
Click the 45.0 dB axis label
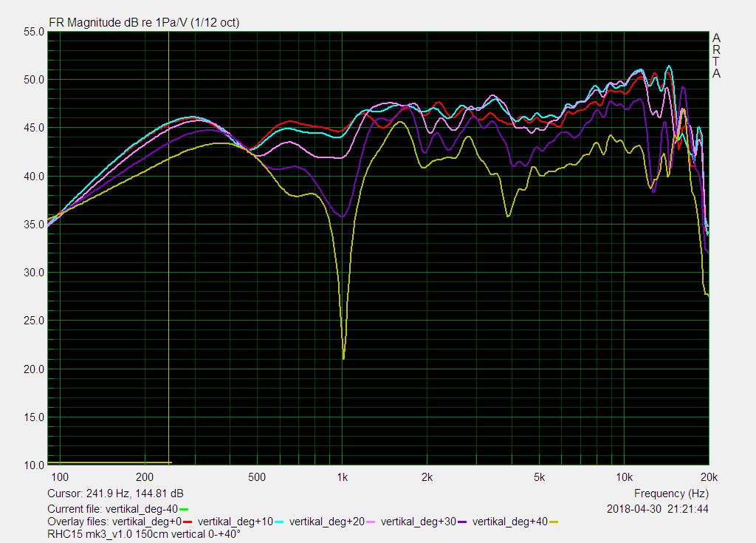tap(34, 128)
